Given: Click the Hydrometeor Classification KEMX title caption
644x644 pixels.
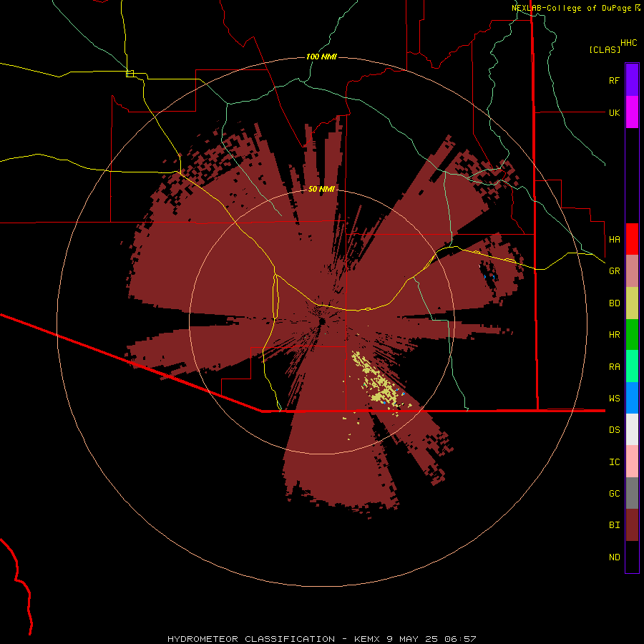Looking at the screenshot, I should click(x=321, y=639).
